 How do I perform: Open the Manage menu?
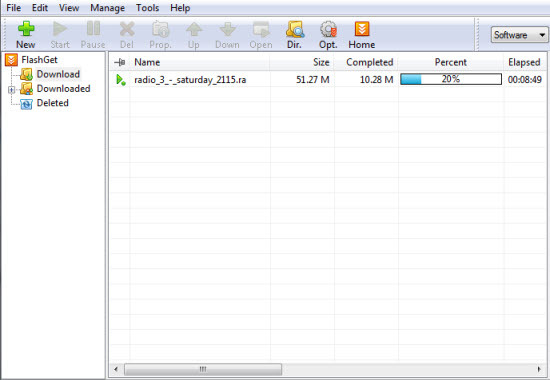point(107,8)
